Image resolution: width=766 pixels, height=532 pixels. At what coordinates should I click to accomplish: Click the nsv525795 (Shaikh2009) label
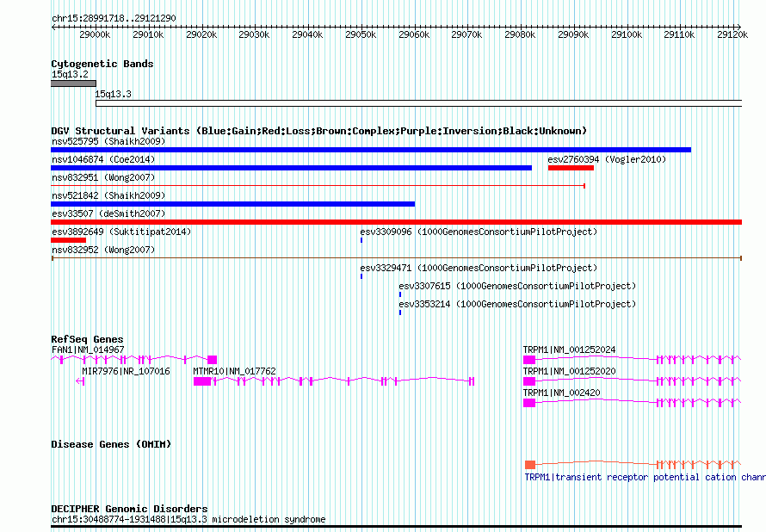(x=108, y=141)
